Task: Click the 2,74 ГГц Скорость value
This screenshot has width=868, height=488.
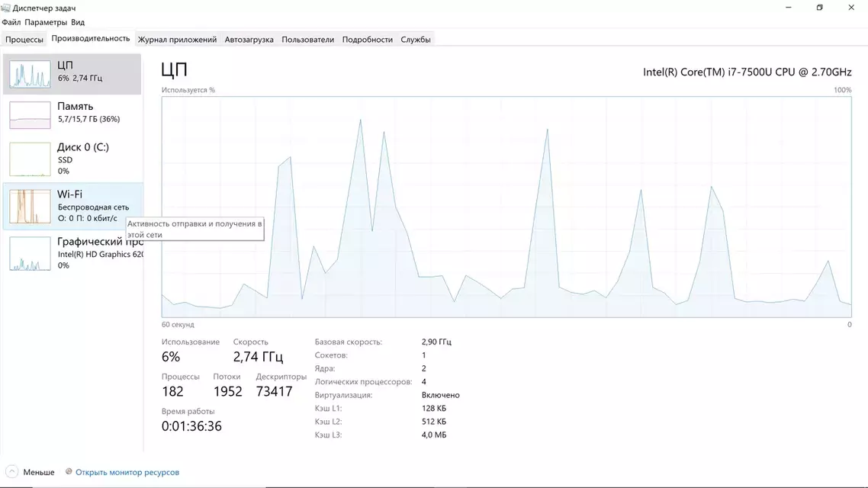Action: tap(258, 357)
